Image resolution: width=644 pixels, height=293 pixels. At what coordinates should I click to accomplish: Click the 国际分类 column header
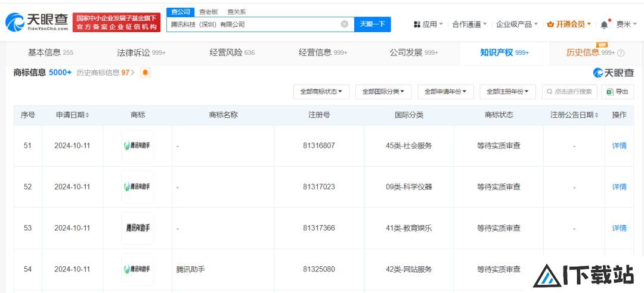click(408, 116)
